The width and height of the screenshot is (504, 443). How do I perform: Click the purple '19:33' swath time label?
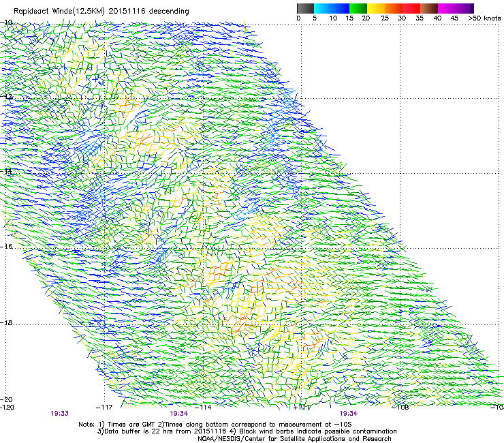(60, 414)
